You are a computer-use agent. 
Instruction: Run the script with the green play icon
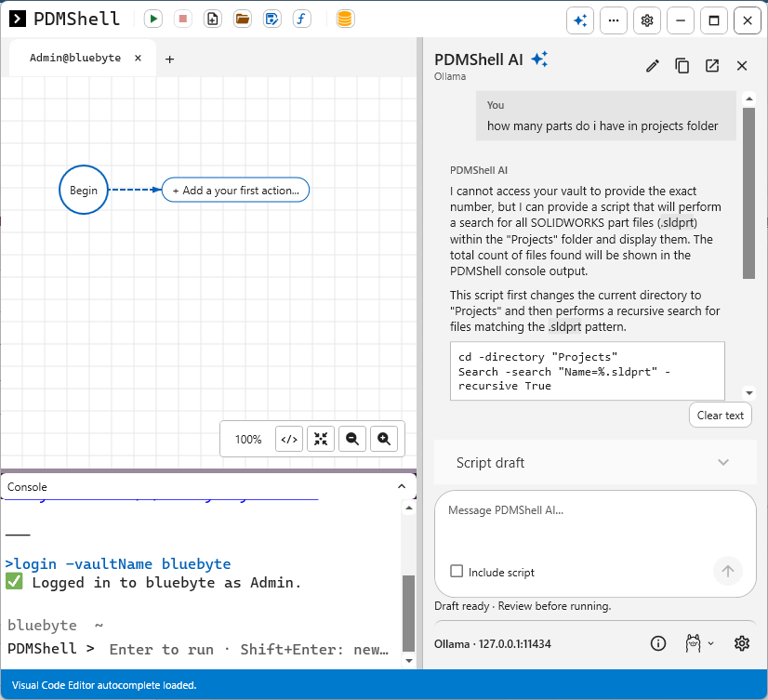click(153, 20)
